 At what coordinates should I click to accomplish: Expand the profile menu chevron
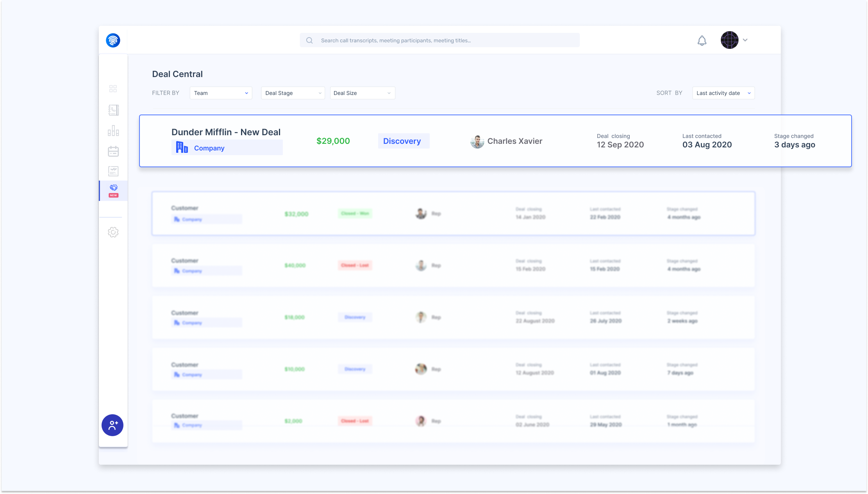[x=745, y=40]
